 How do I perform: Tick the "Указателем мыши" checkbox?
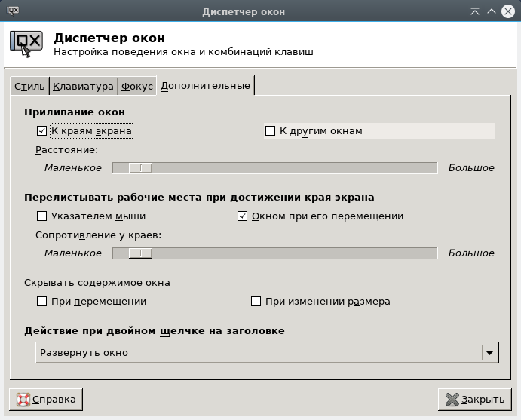pos(42,216)
